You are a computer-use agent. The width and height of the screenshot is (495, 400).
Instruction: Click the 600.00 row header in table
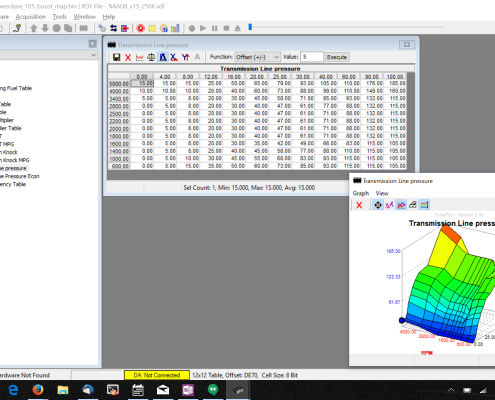(x=119, y=166)
